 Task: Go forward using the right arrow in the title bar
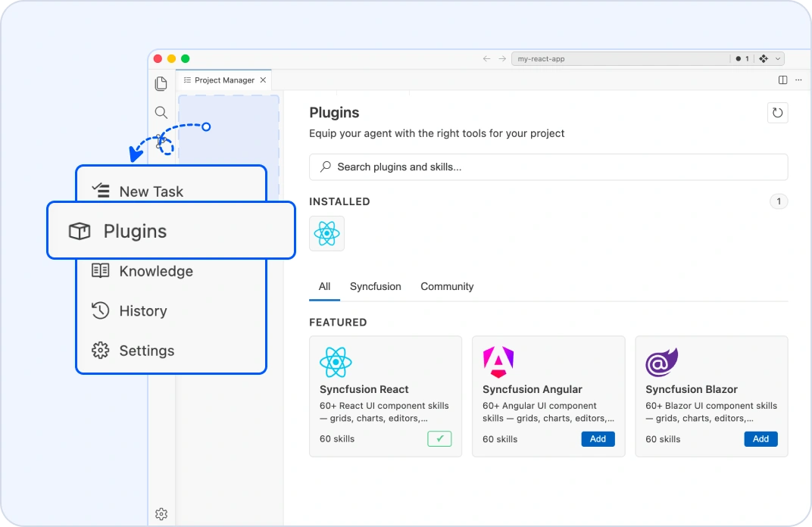click(502, 58)
